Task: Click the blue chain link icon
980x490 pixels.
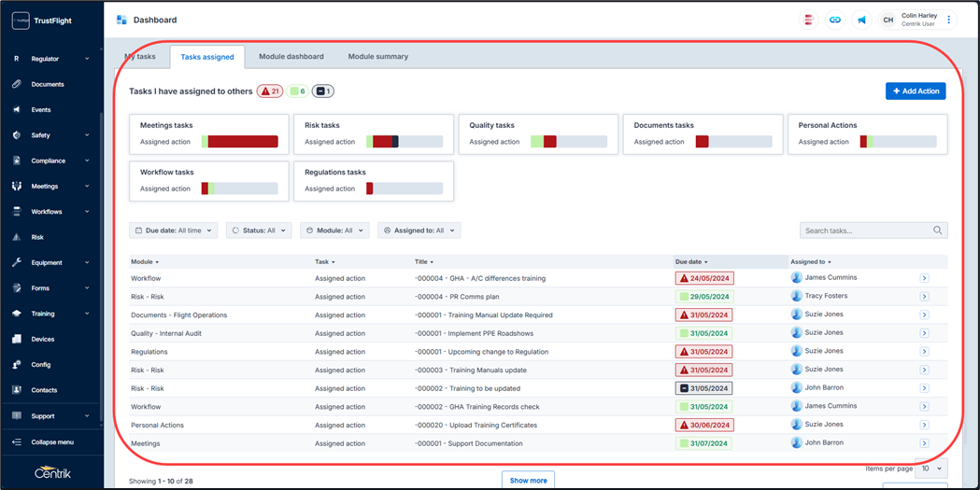Action: (835, 20)
